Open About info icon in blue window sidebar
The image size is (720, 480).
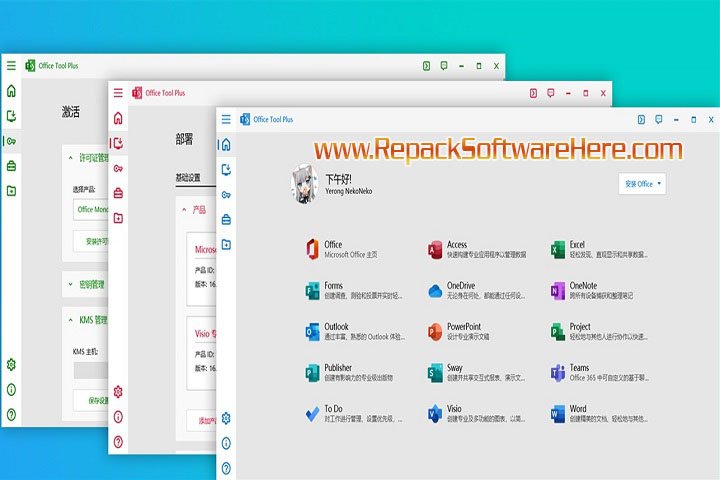pyautogui.click(x=226, y=443)
